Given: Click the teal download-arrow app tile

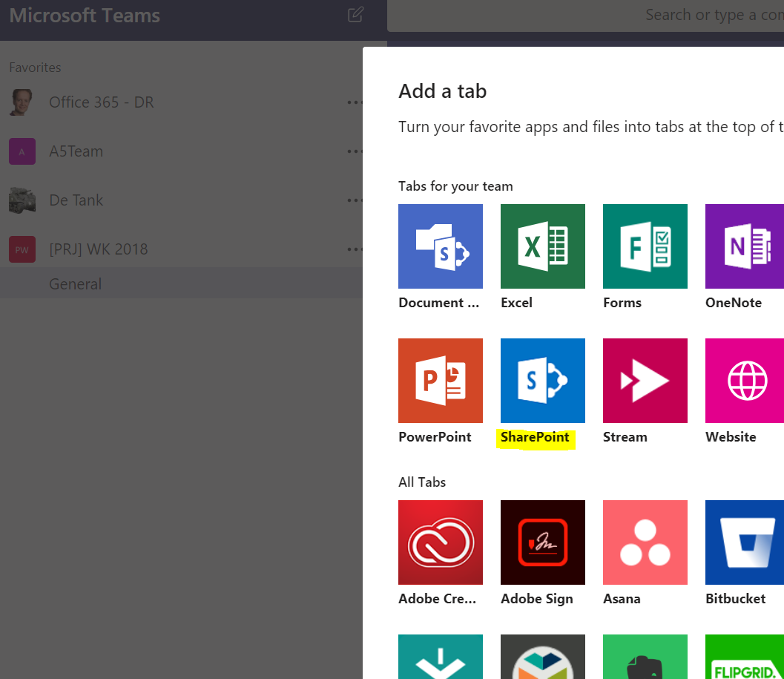Looking at the screenshot, I should pos(441,657).
